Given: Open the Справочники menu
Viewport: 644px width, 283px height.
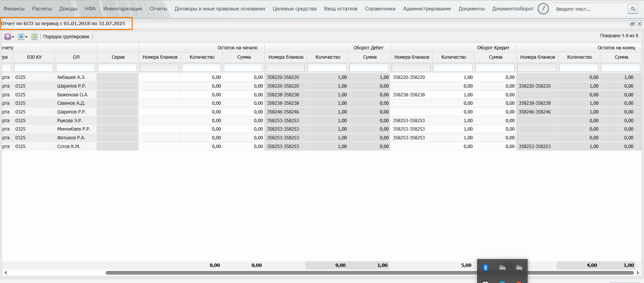Looking at the screenshot, I should pyautogui.click(x=380, y=9).
